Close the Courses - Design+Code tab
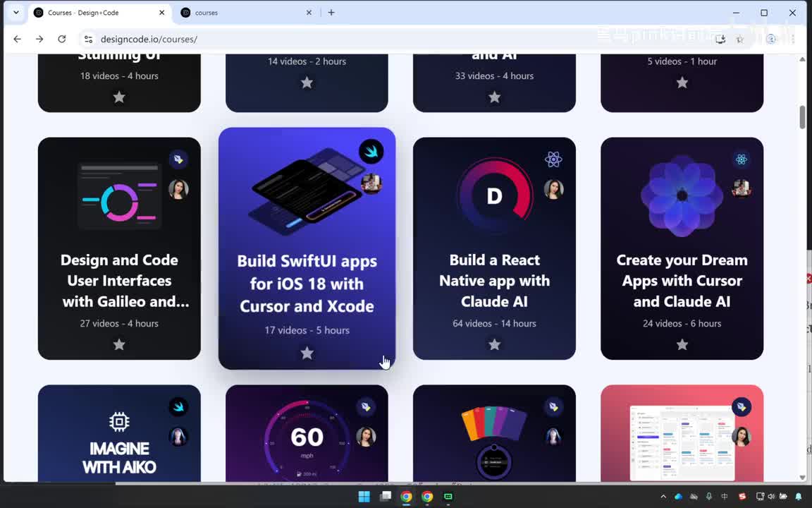The width and height of the screenshot is (812, 508). (x=161, y=13)
